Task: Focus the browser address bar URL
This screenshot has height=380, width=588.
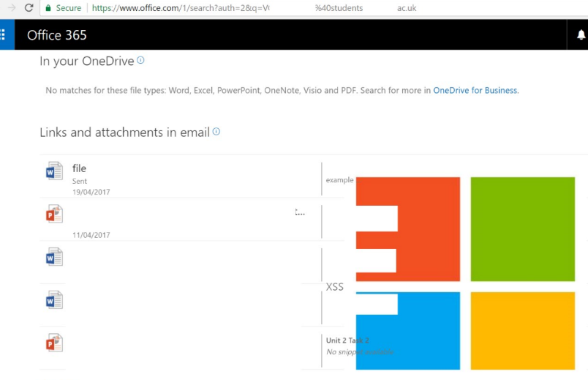Action: 255,8
